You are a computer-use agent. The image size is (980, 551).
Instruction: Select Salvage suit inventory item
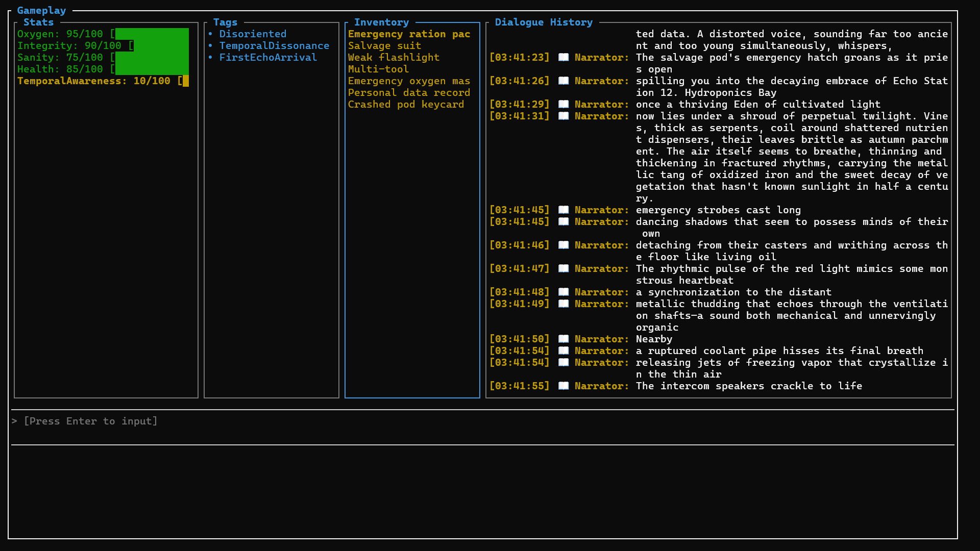click(384, 45)
